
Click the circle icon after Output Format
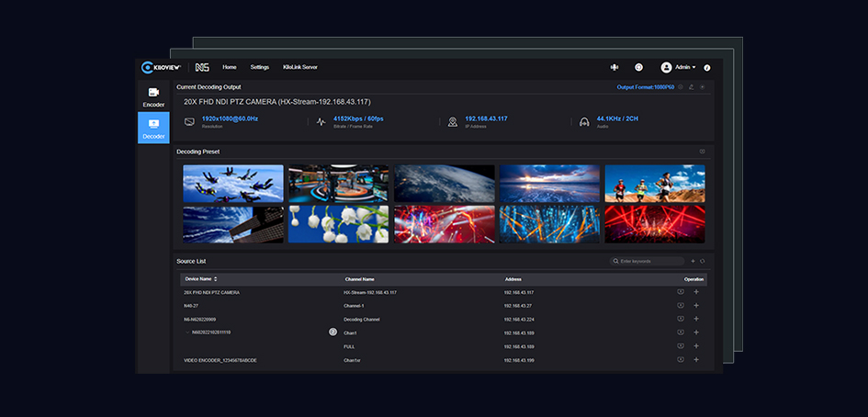(681, 87)
